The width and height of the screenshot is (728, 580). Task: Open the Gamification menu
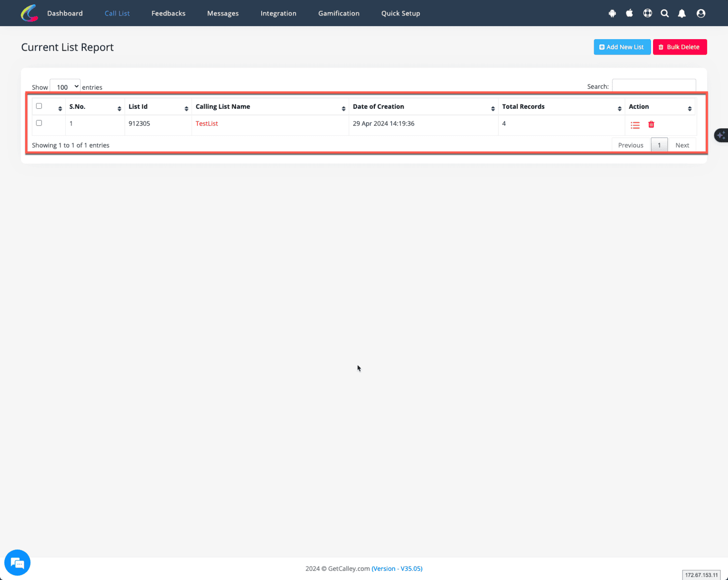pyautogui.click(x=339, y=14)
